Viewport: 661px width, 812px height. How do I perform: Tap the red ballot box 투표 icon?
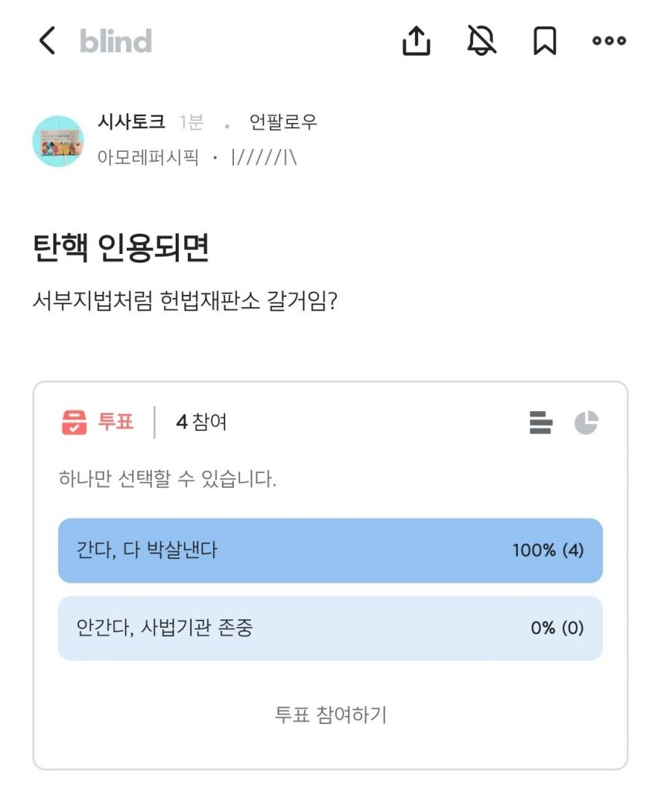click(74, 422)
